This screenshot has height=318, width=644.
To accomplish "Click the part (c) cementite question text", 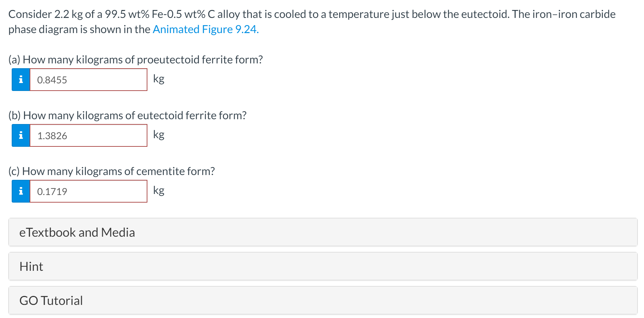I will [x=112, y=171].
